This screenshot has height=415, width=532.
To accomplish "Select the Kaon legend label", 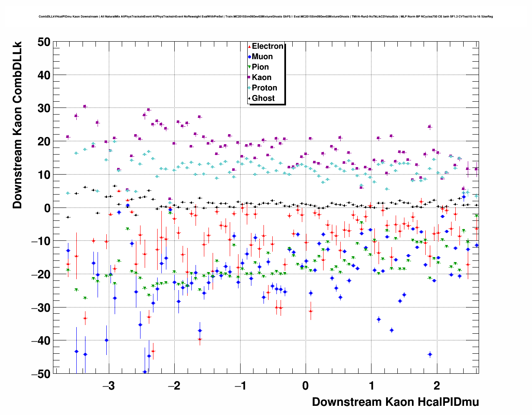I will (261, 77).
